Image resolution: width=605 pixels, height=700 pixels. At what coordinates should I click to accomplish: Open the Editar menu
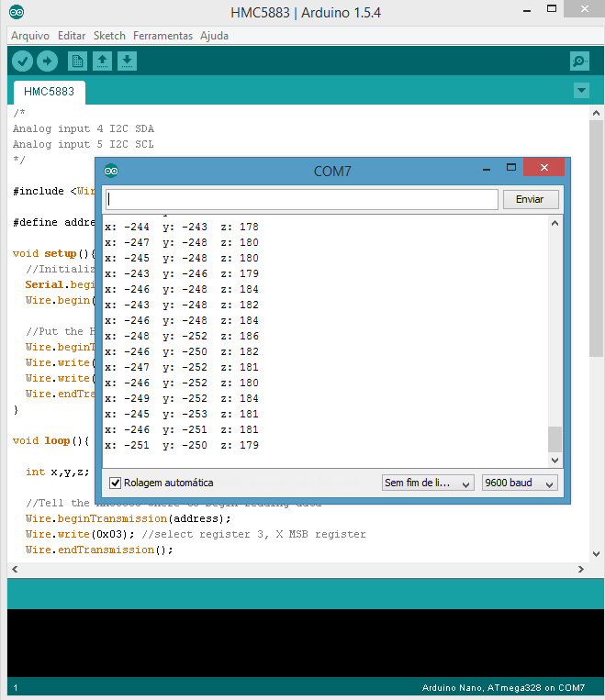pyautogui.click(x=72, y=36)
